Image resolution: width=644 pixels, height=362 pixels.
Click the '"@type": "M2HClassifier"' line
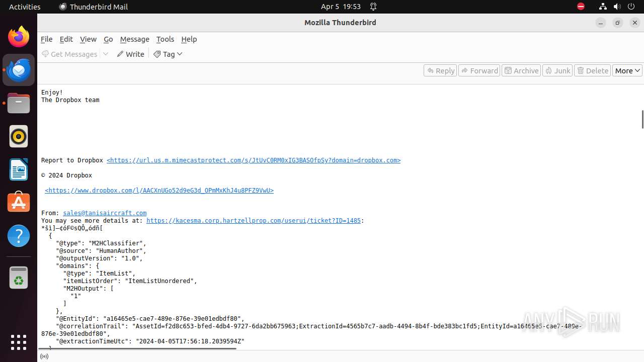[101, 243]
